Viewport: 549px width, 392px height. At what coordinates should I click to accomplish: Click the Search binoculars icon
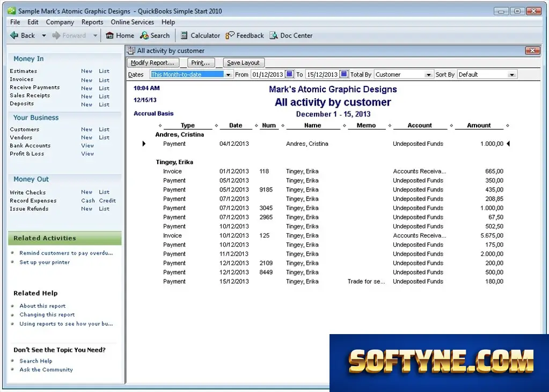144,35
